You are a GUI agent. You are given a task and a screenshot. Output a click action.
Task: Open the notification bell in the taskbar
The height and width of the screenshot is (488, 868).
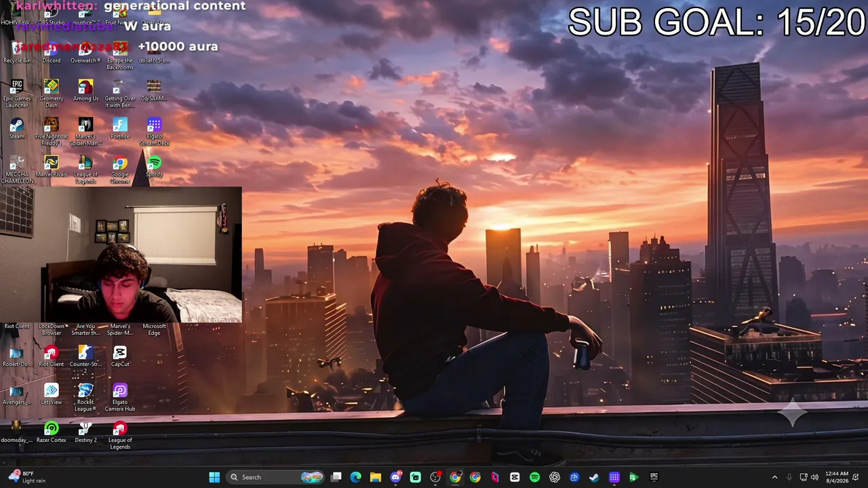(856, 477)
